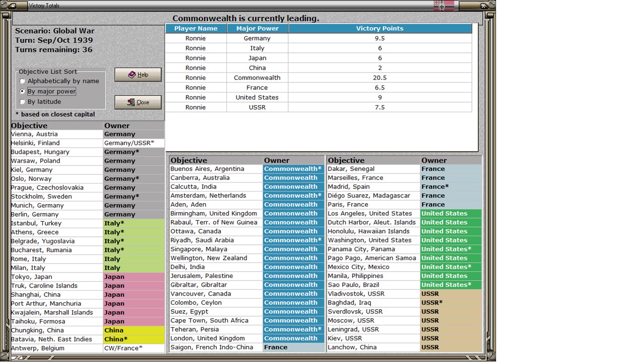Screen dimensions: 644x362
Task: Select Birmingham, United Kingdom objective
Action: [216, 214]
